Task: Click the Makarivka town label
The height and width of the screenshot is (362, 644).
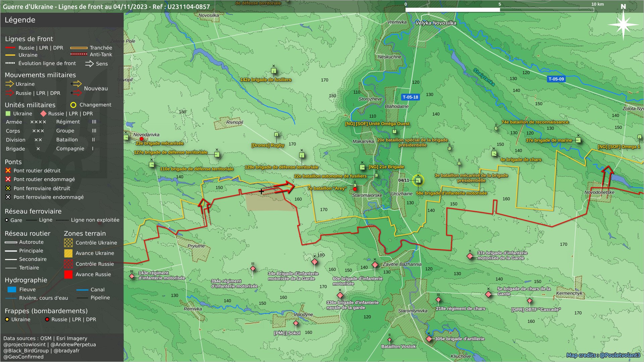Action: 363,141
